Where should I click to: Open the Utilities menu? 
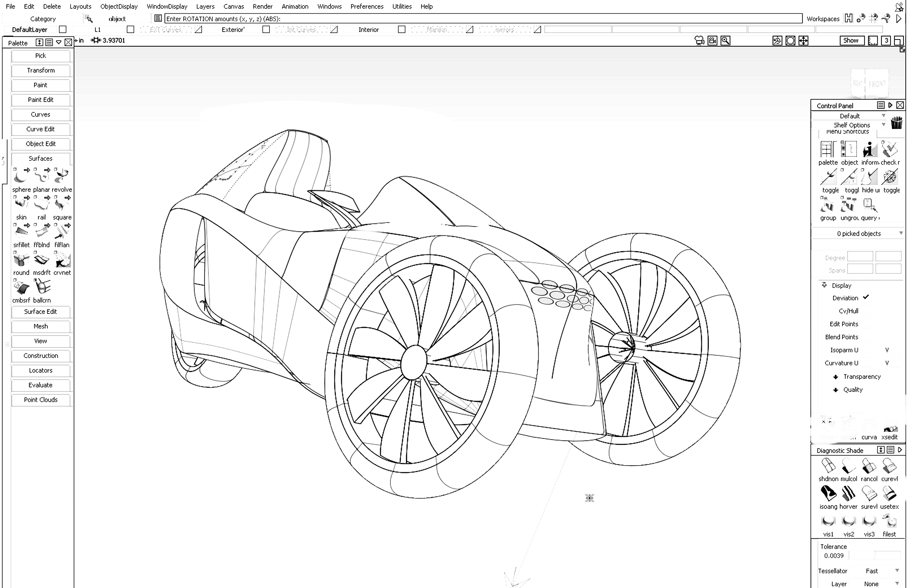(x=402, y=6)
